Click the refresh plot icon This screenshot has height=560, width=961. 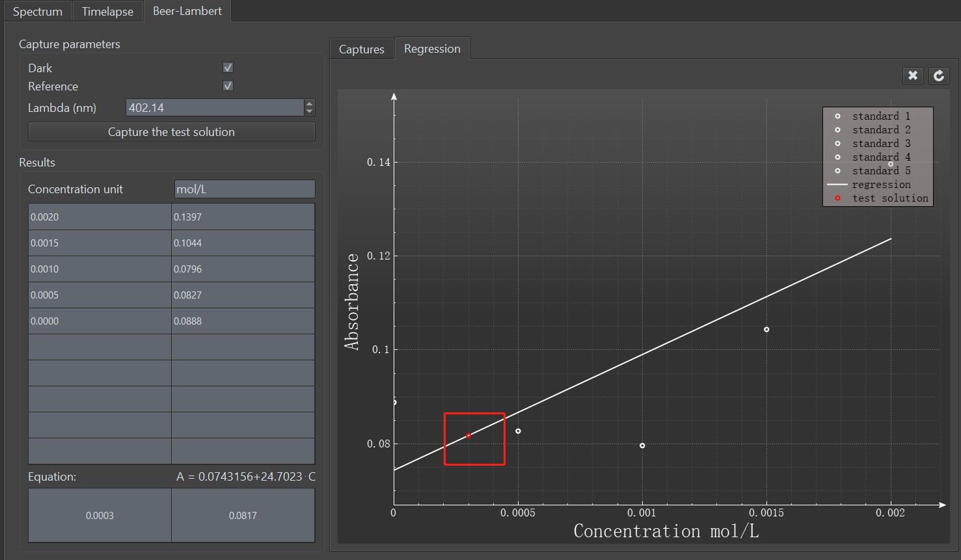(x=939, y=75)
